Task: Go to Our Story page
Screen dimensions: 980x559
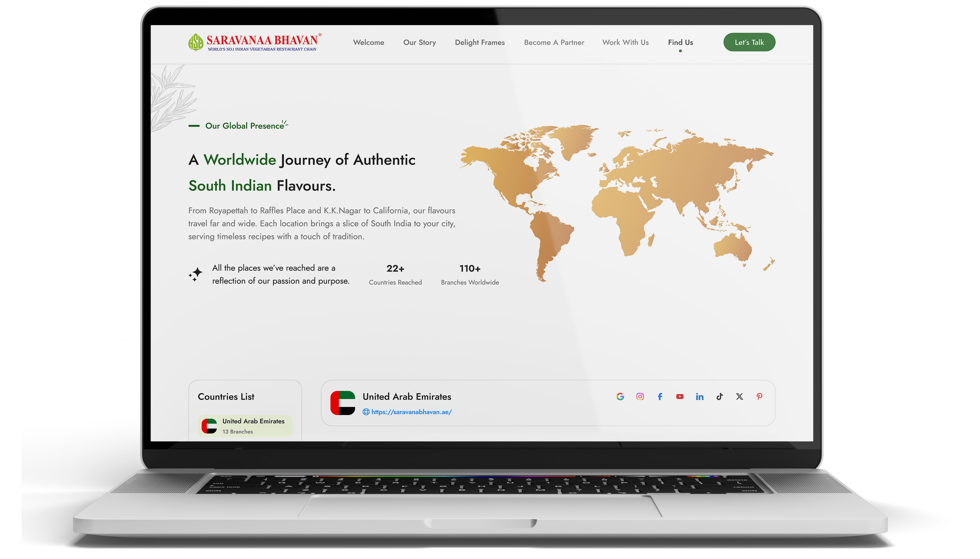Action: point(419,42)
